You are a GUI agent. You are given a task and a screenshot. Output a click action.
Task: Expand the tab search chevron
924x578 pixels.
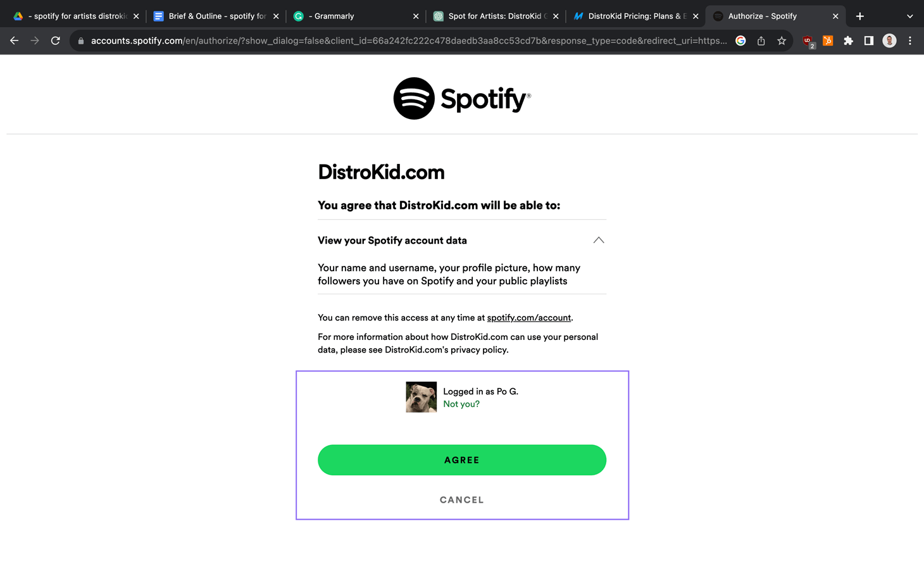click(909, 16)
